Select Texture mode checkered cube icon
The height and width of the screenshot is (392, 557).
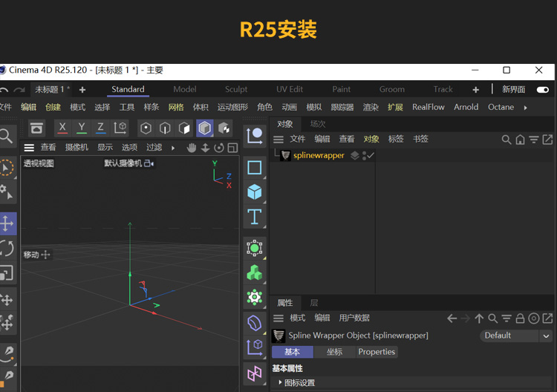pos(224,128)
